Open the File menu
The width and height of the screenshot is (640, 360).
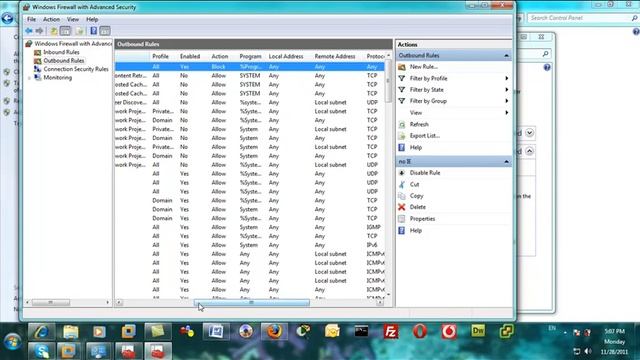click(31, 19)
